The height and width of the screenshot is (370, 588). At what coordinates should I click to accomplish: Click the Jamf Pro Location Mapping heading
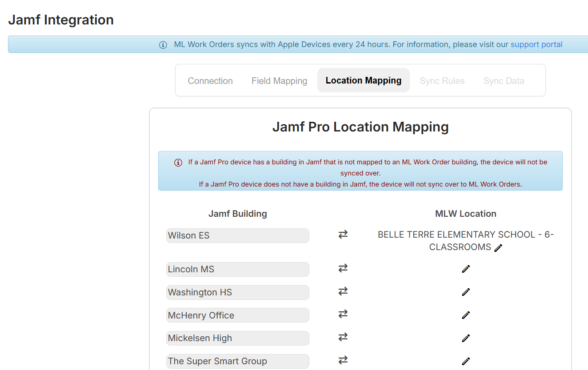coord(360,127)
